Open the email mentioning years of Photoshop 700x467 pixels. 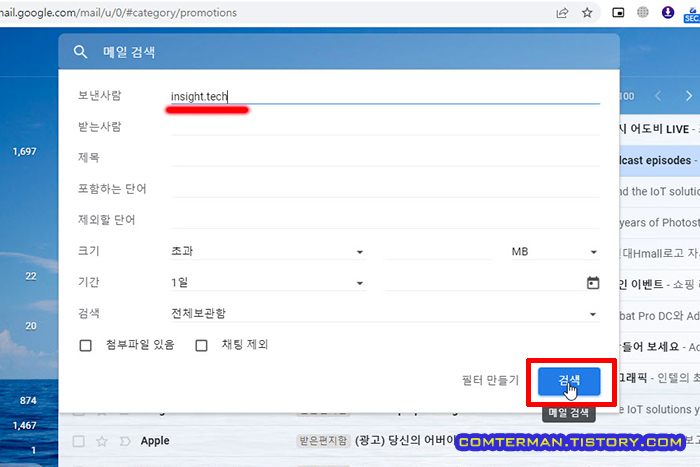coord(660,222)
